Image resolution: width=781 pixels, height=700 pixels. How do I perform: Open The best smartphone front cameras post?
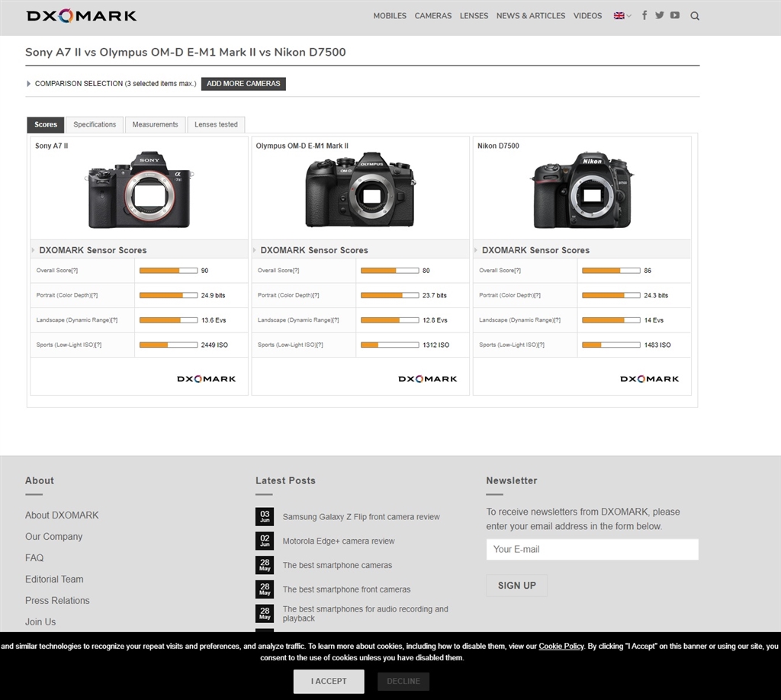tap(347, 589)
